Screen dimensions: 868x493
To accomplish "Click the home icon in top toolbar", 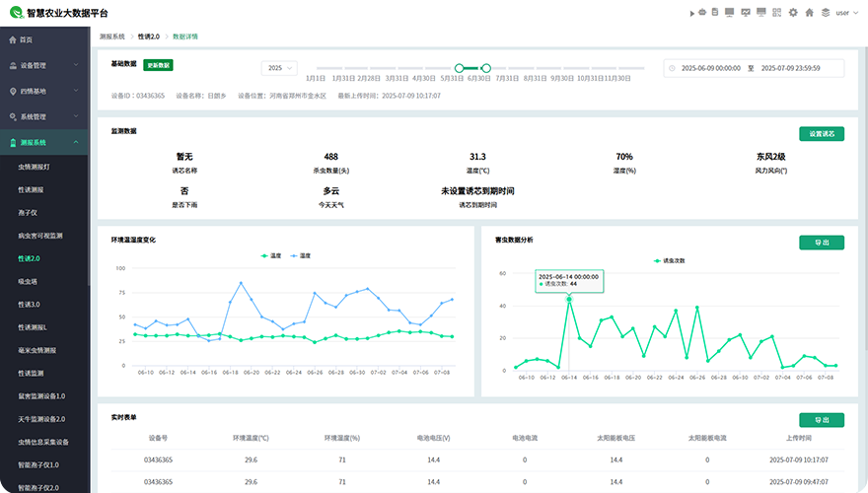I will 810,13.
